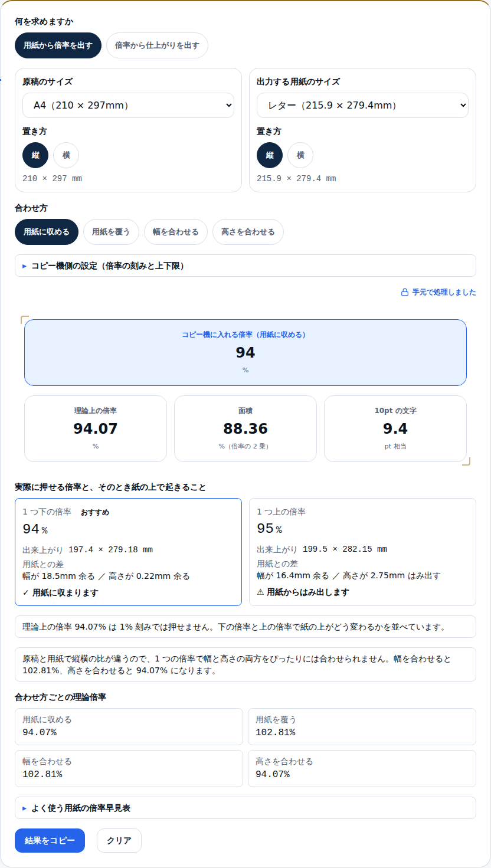The image size is (491, 868).
Task: Choose the 幅を合わせる fit option
Action: pyautogui.click(x=176, y=232)
